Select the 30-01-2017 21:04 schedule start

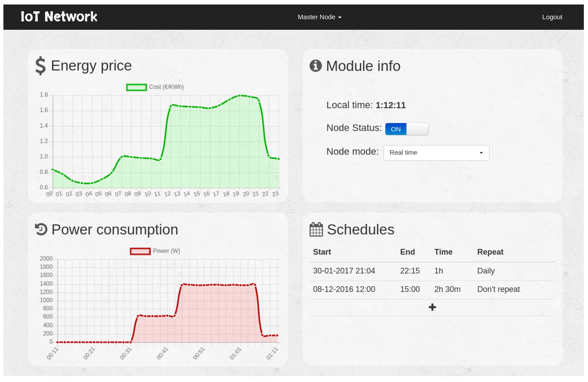coord(344,271)
